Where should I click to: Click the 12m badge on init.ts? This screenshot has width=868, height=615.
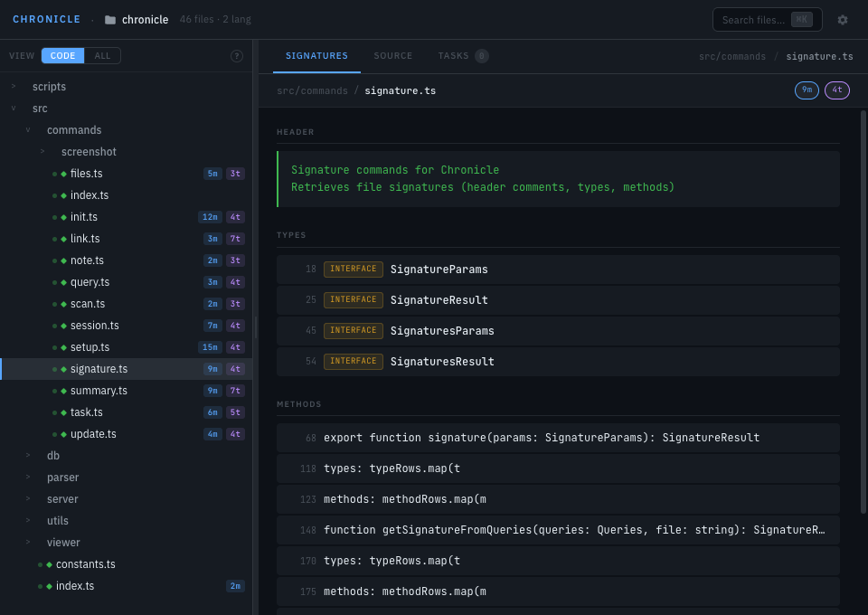(x=210, y=217)
